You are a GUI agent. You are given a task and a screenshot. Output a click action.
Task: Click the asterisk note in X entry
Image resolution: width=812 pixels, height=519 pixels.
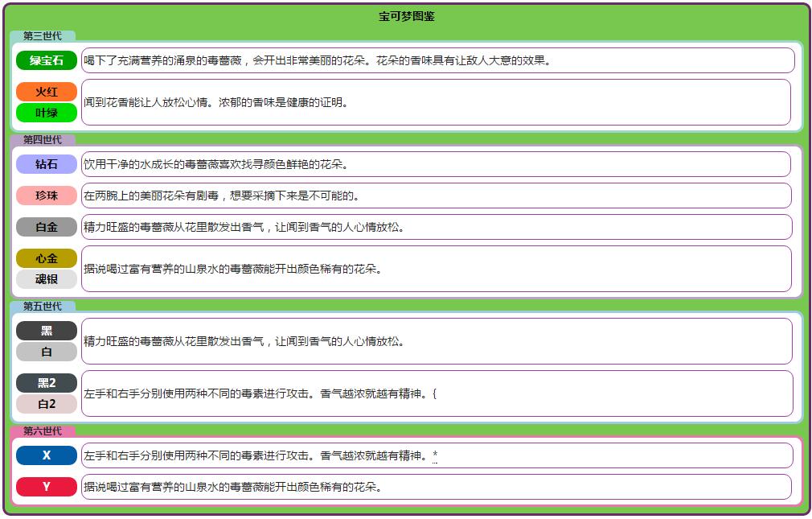435,455
